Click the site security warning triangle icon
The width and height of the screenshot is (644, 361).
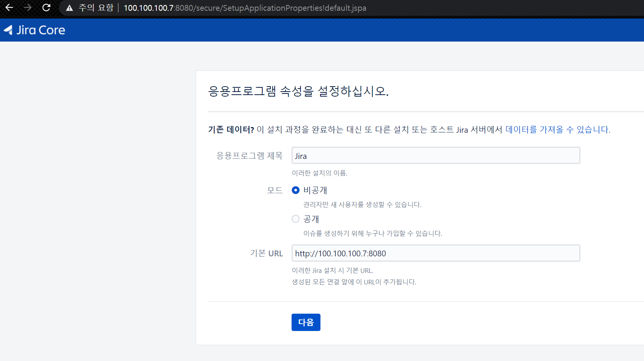click(69, 8)
